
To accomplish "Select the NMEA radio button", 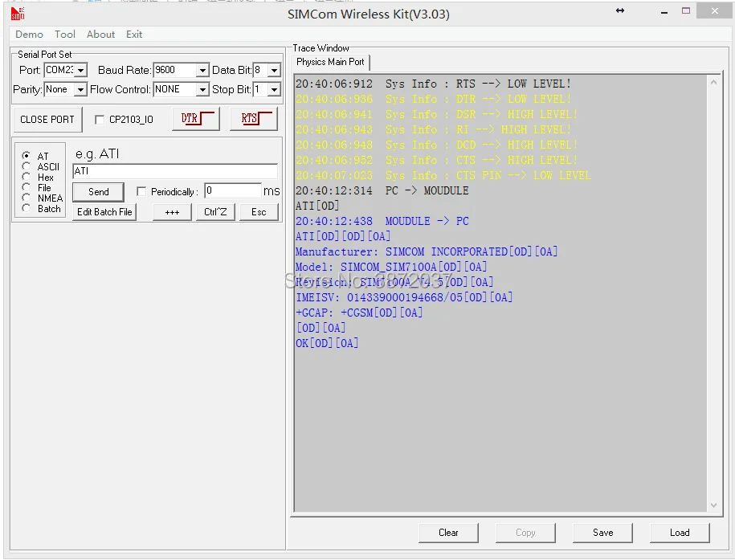I will click(x=27, y=198).
